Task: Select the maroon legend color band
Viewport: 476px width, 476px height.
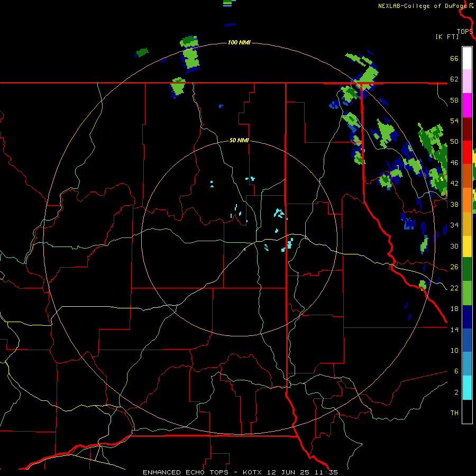Action: point(467,129)
